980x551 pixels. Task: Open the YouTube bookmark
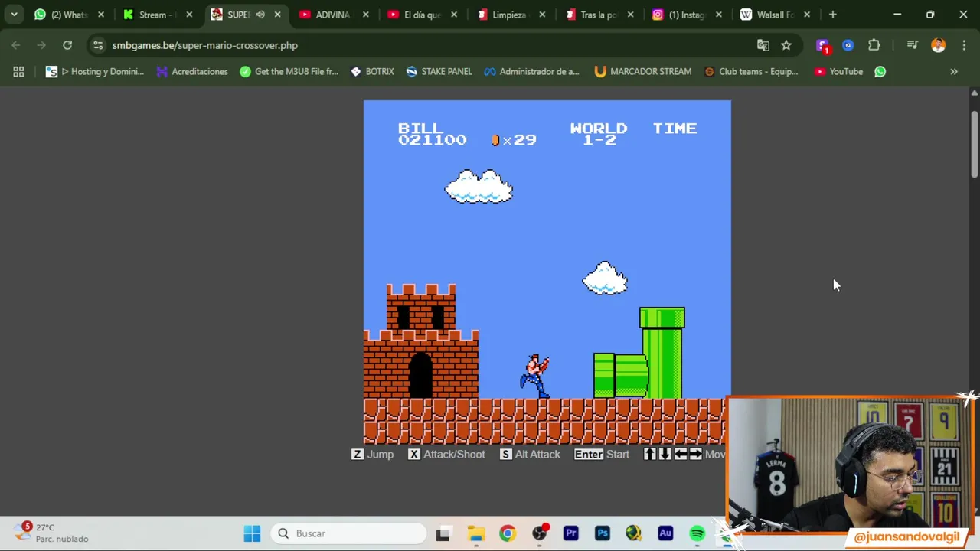(x=838, y=71)
